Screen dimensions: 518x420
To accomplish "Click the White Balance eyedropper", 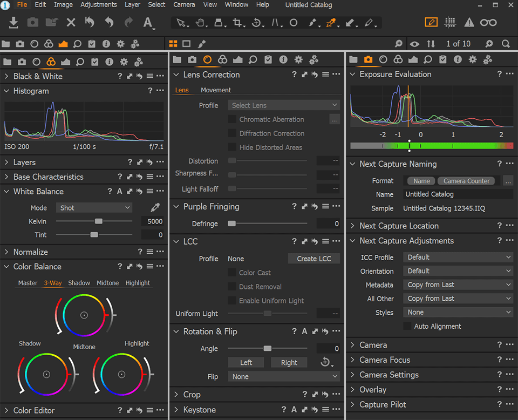I will point(155,207).
